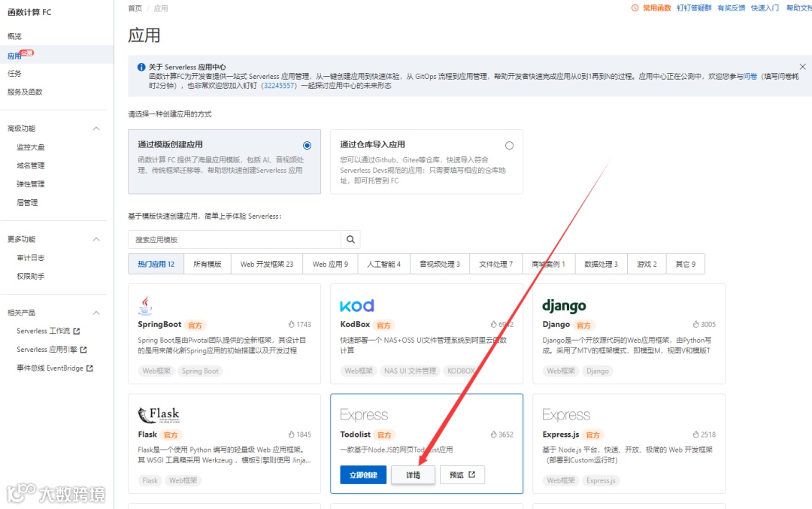This screenshot has width=812, height=509.
Task: Click the Express logo on Express.js card
Action: pyautogui.click(x=566, y=415)
